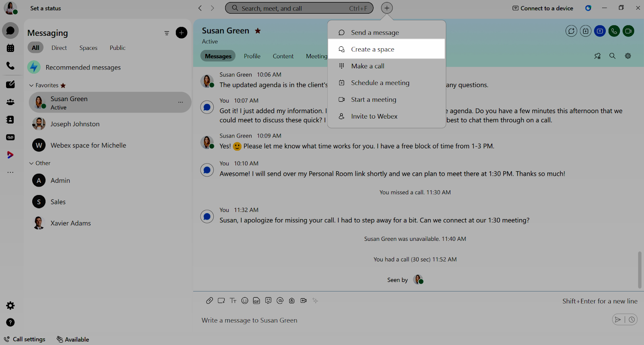
Task: Switch to the Direct filter tab
Action: [59, 48]
